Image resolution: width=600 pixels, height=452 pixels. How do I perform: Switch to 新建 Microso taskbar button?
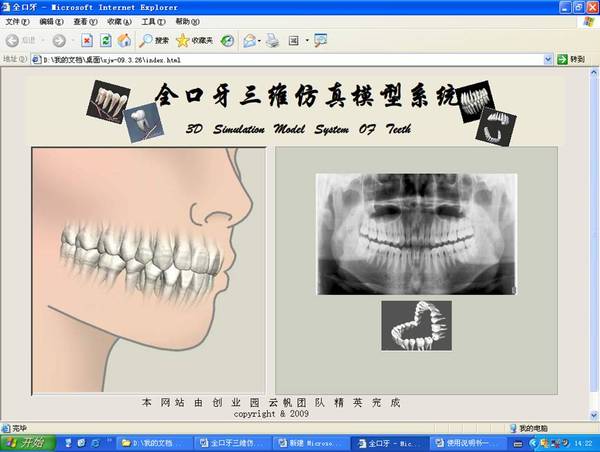[311, 443]
